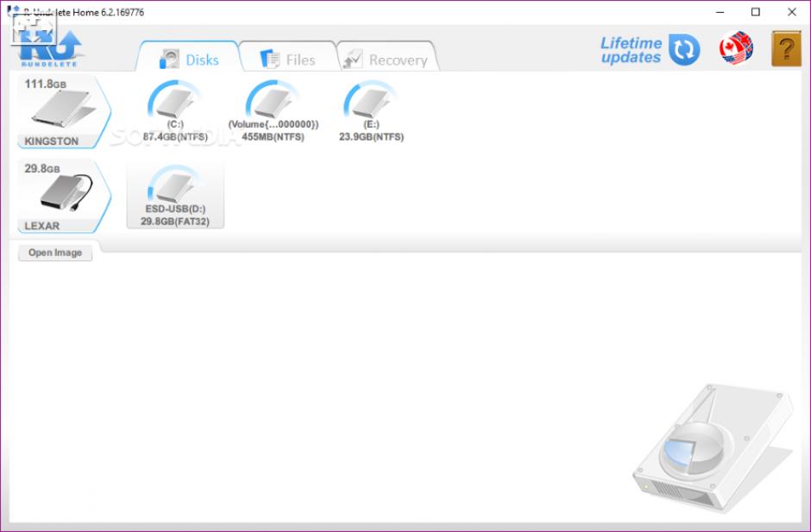Minimize the R-Undelete Home window
The height and width of the screenshot is (532, 811).
720,12
